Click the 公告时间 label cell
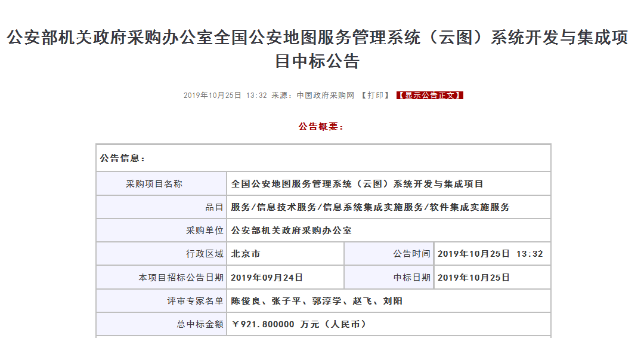644x338 pixels. tap(389, 254)
